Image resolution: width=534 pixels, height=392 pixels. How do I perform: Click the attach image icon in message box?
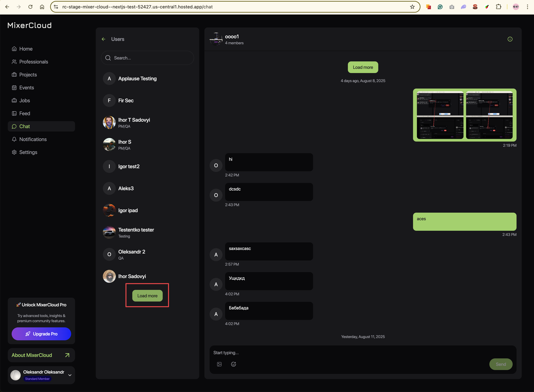(x=219, y=364)
